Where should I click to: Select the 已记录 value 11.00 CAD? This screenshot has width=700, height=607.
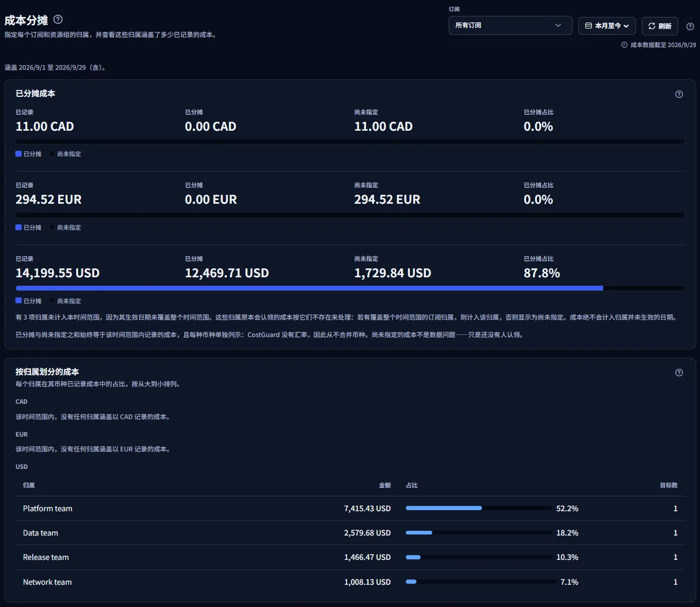tap(45, 126)
